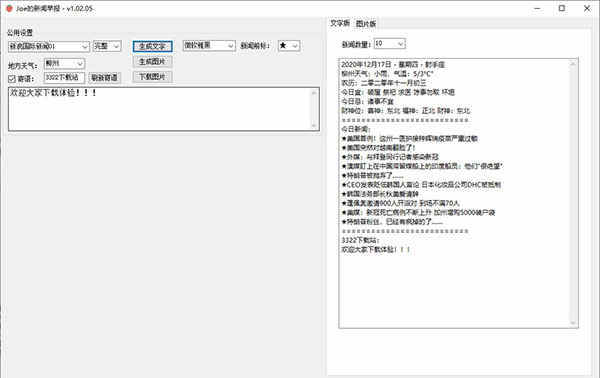The image size is (600, 378).
Task: Click the news output scrollbar up arrow
Action: pos(573,64)
